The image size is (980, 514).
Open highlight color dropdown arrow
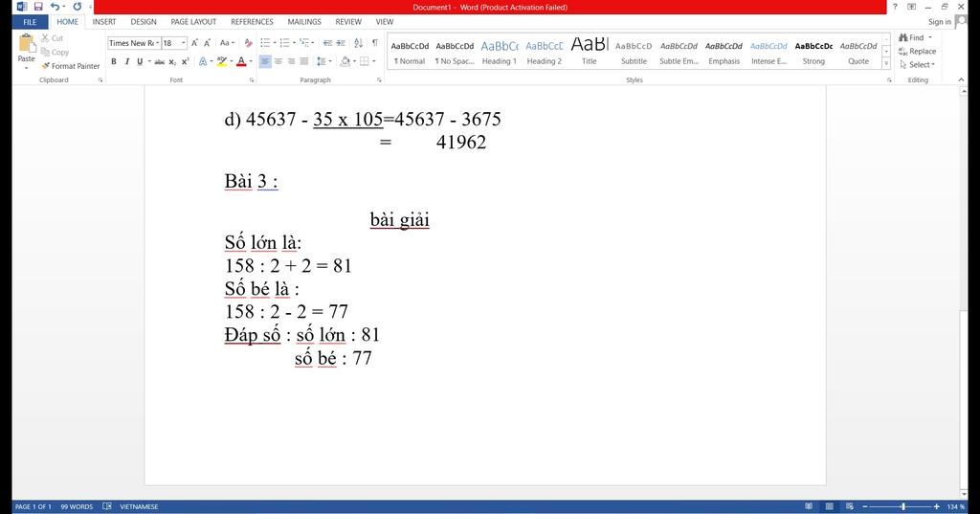coord(231,61)
